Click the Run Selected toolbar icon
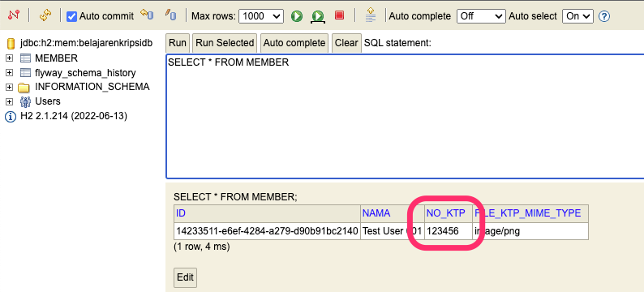This screenshot has height=292, width=644. coord(318,16)
